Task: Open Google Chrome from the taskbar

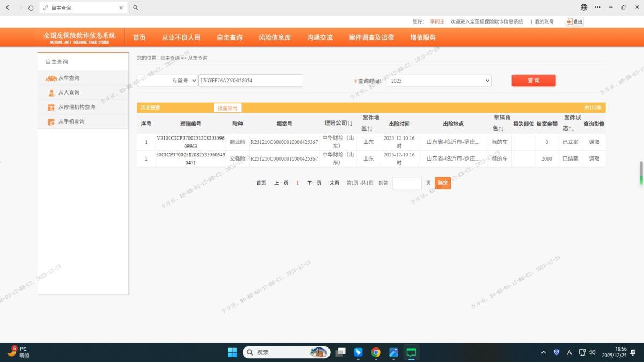Action: (376, 352)
